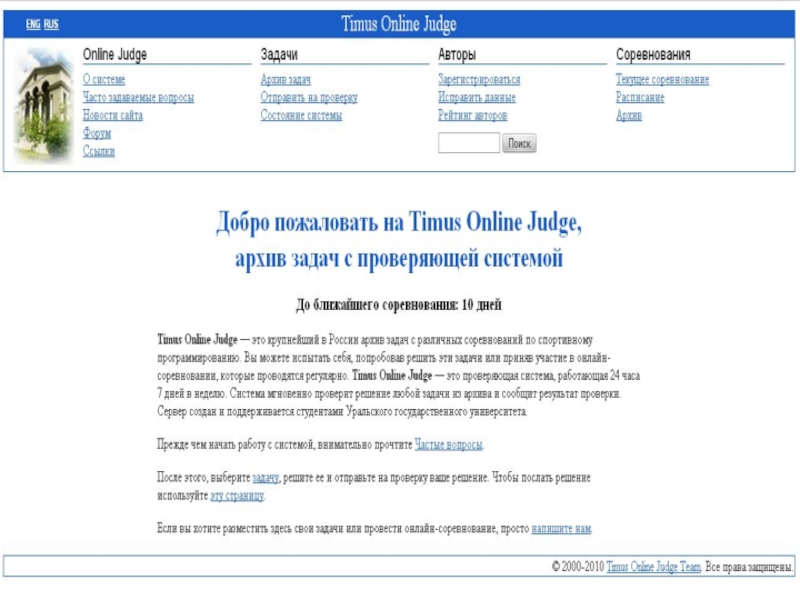
Task: Open the 'Ссылки' link
Action: (x=99, y=152)
